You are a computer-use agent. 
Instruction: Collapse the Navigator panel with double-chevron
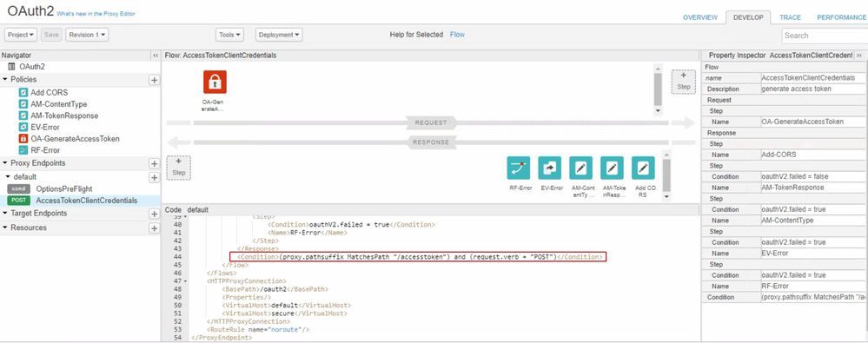(155, 56)
